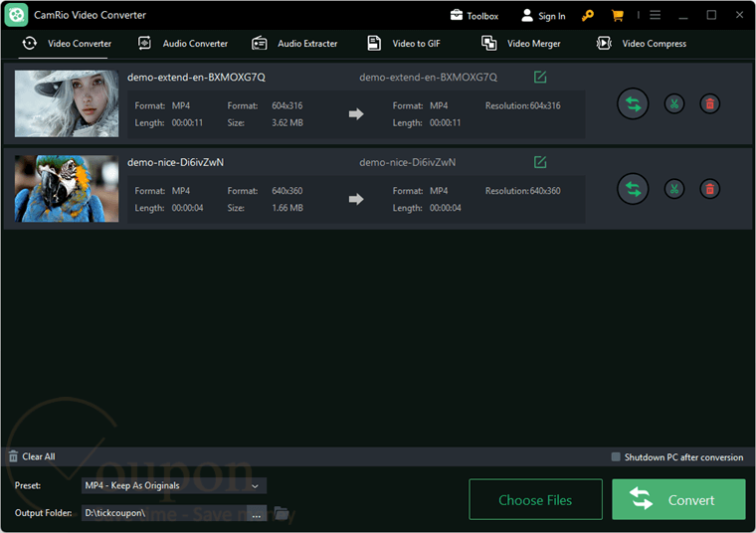Switch to Video Compress tab
Viewport: 756px width, 533px height.
642,44
